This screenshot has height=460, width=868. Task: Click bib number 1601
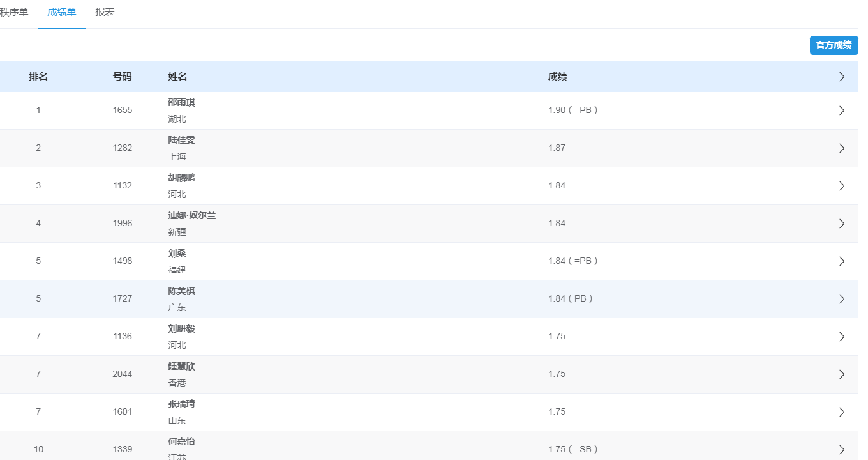[123, 411]
